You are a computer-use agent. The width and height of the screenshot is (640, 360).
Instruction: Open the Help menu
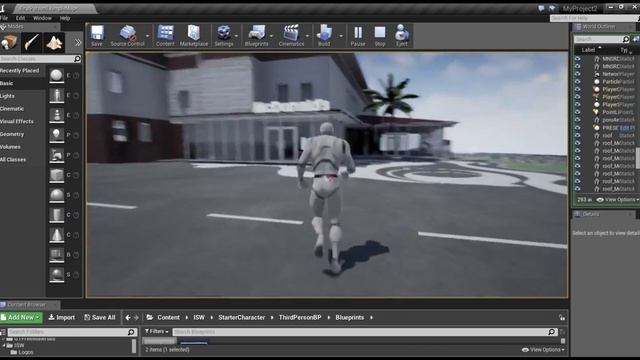pos(65,18)
